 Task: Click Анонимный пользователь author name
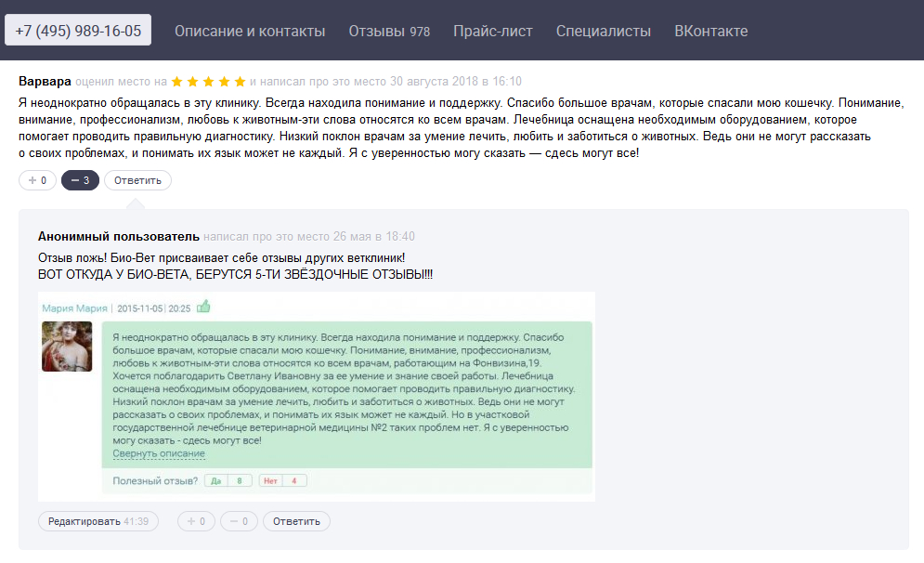(119, 236)
